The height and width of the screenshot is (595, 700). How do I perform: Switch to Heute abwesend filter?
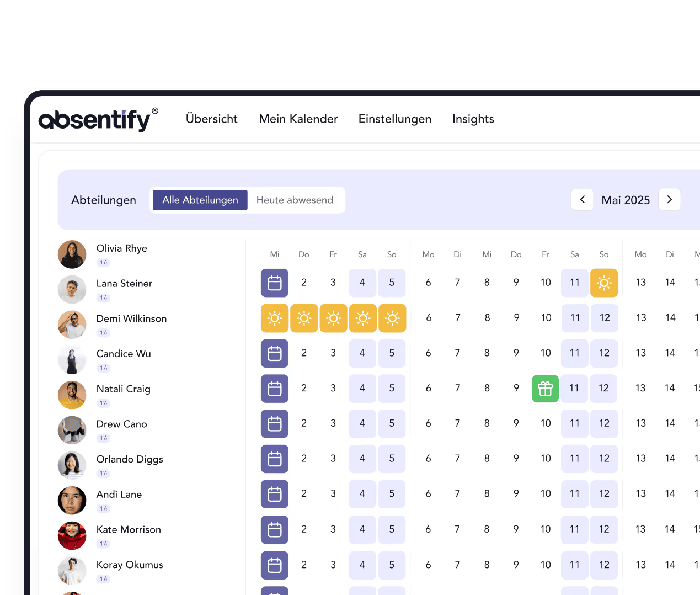click(x=295, y=200)
